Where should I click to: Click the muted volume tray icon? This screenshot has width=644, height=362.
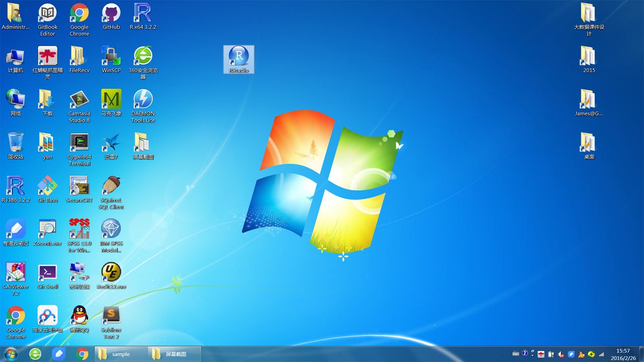pos(561,354)
